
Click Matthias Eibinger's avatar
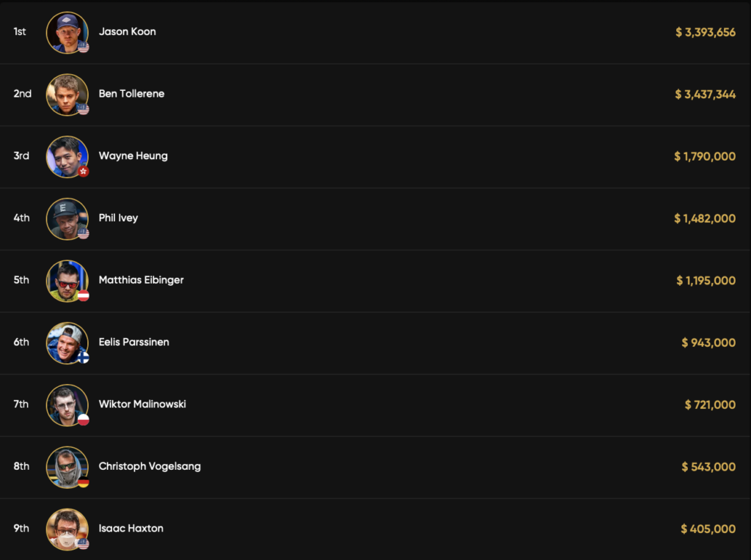pyautogui.click(x=67, y=281)
